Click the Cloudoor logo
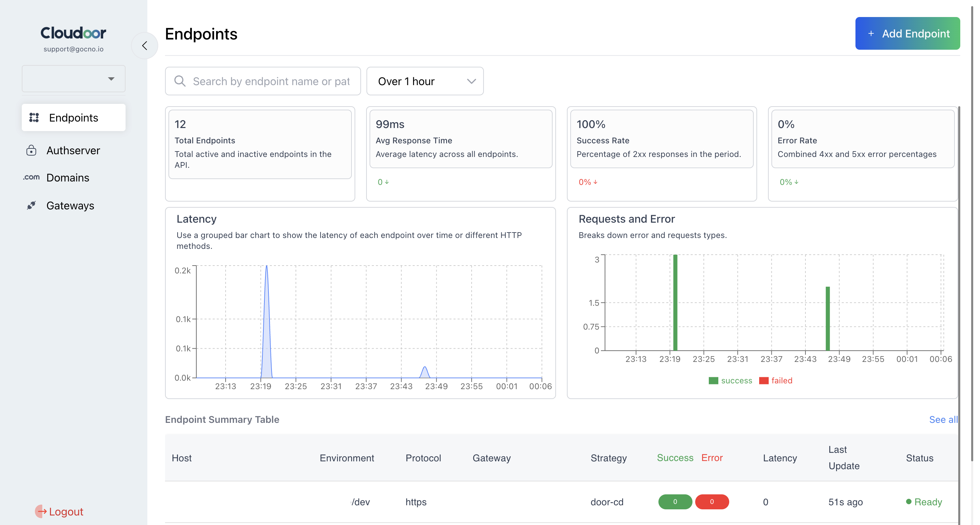 73,33
